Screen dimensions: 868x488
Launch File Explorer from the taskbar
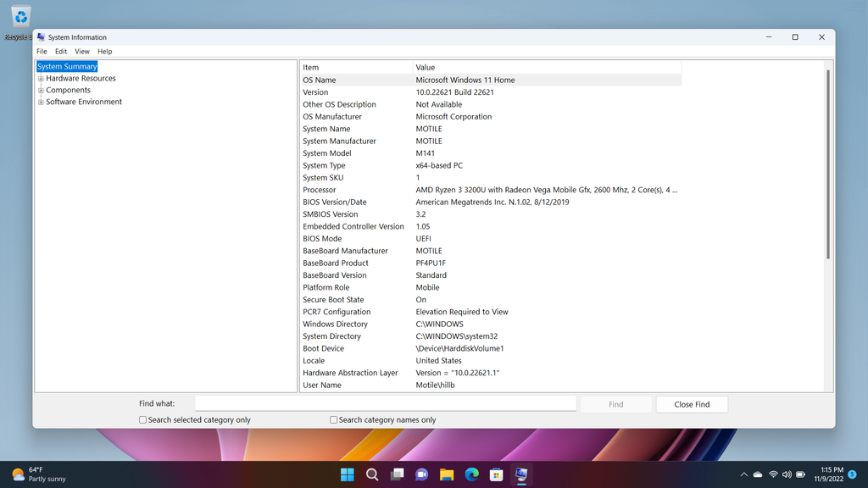[x=447, y=474]
